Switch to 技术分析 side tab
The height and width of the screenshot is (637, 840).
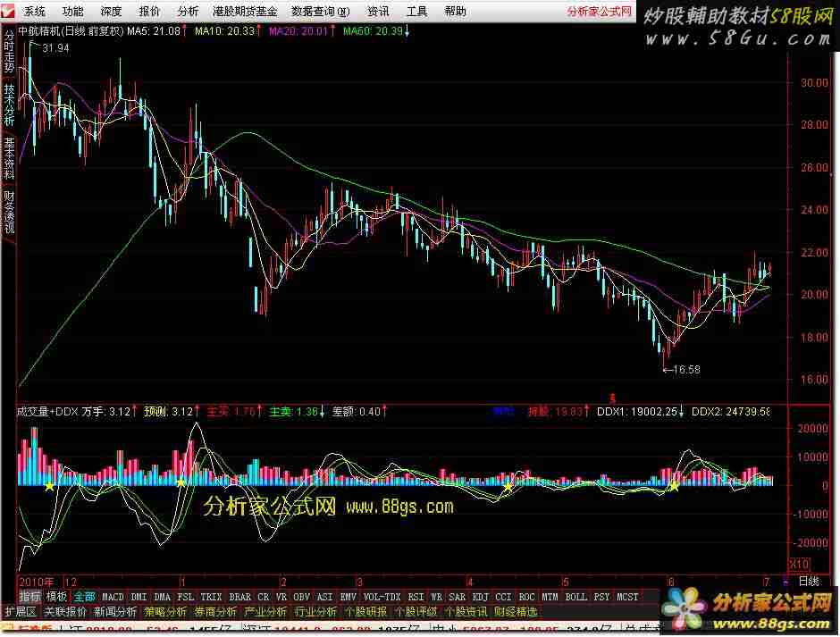click(9, 105)
